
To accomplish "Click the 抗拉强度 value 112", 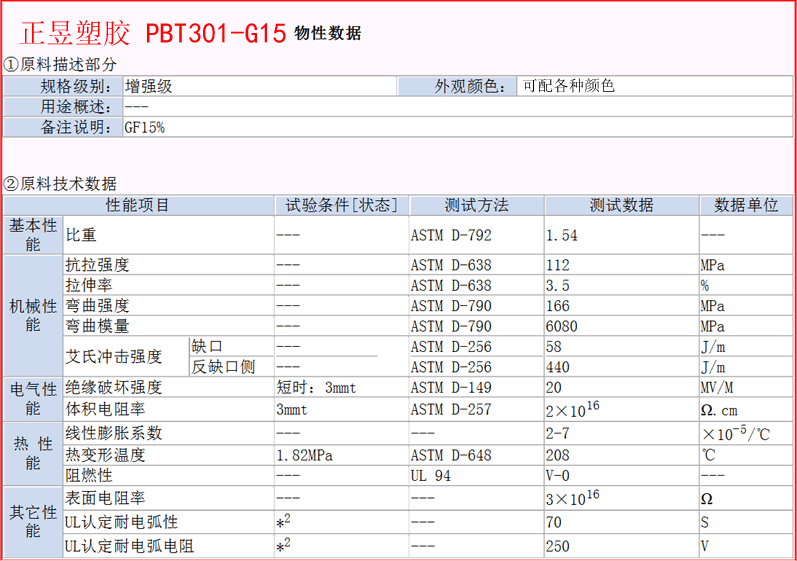I will pos(557,266).
